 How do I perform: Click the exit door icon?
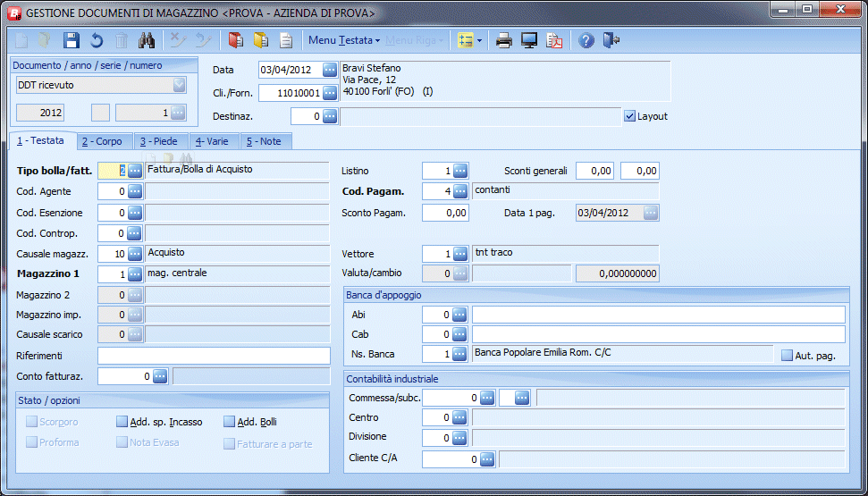611,40
